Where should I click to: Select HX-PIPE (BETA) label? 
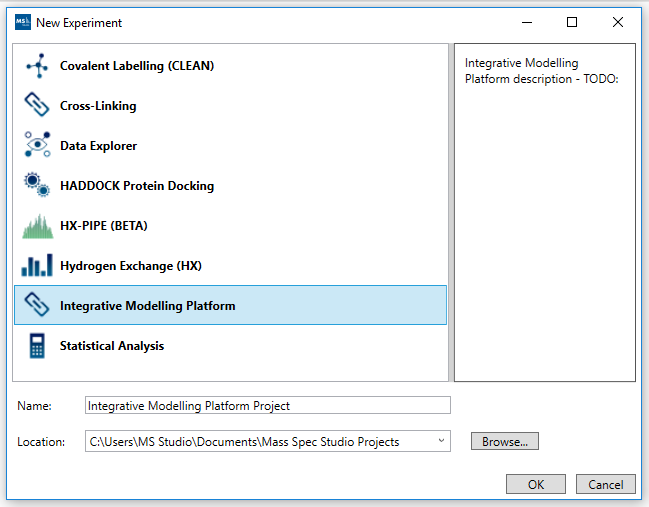(x=104, y=226)
